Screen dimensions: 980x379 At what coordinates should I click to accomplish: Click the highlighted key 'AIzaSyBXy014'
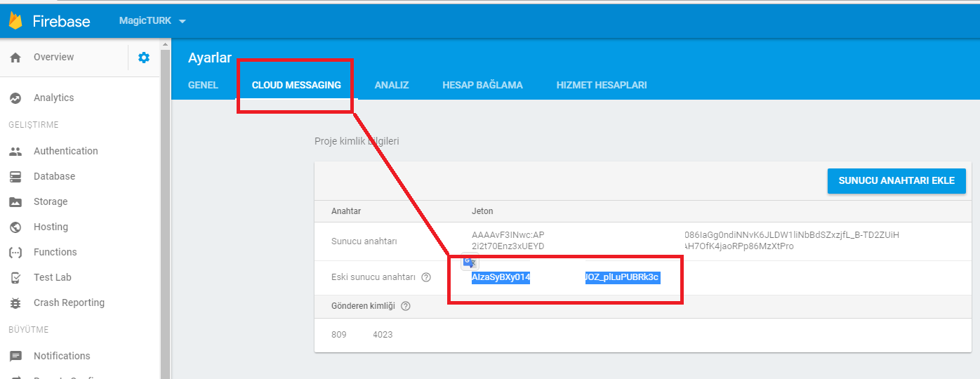501,277
